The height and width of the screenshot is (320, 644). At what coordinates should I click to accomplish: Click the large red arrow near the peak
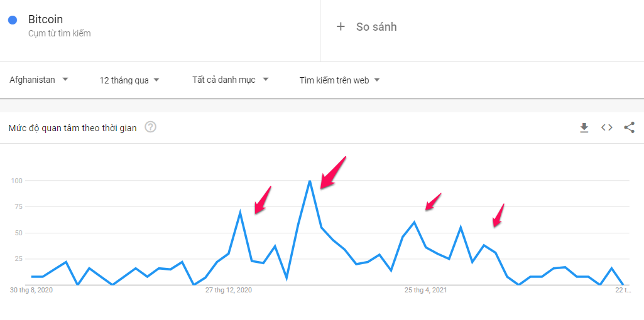click(333, 173)
